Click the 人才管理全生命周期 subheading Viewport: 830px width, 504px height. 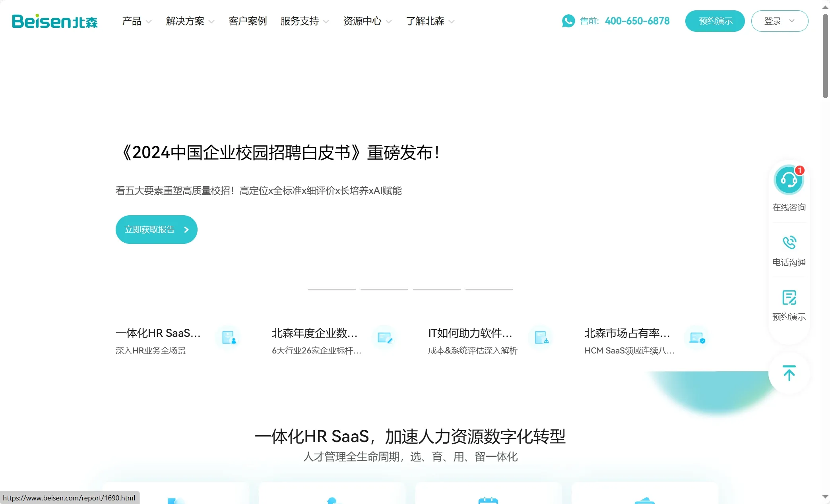pos(410,457)
